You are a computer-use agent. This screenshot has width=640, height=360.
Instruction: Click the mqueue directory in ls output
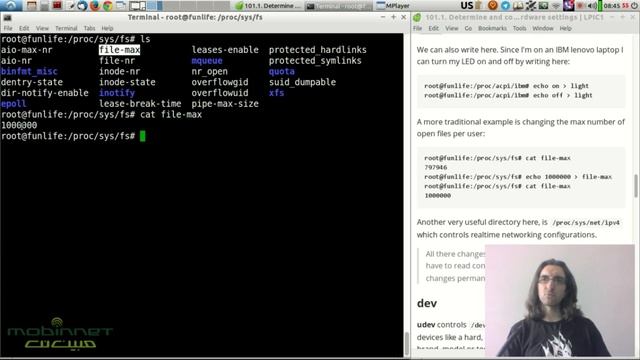click(207, 60)
